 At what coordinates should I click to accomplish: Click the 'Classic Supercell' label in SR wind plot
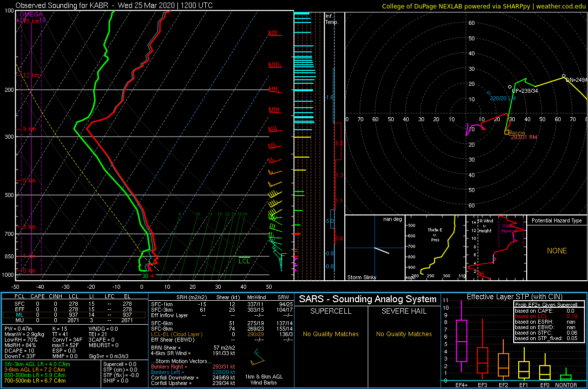tap(509, 228)
